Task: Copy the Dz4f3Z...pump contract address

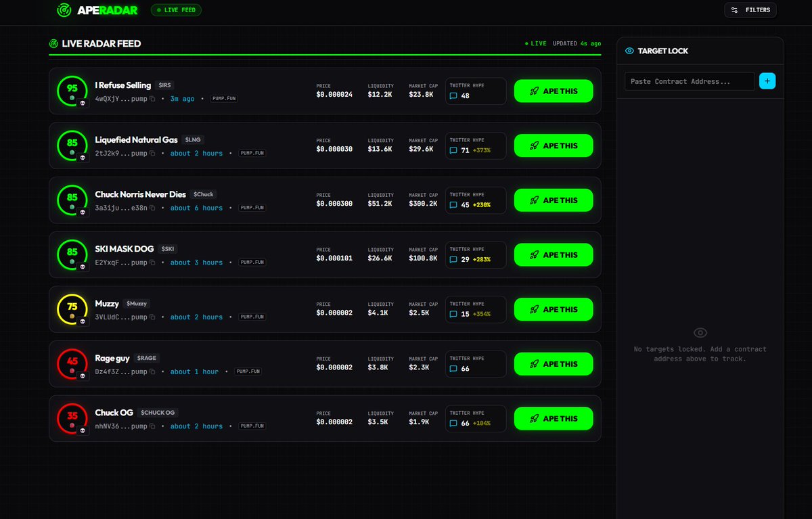Action: [x=152, y=372]
